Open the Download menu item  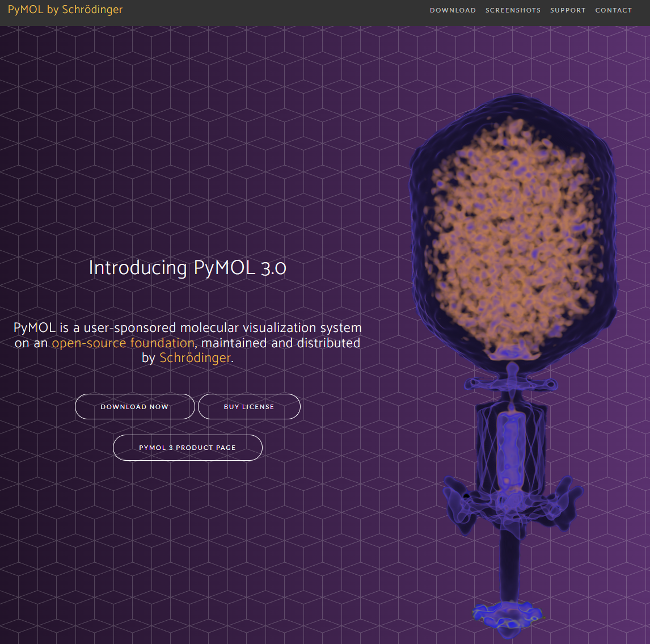coord(453,10)
